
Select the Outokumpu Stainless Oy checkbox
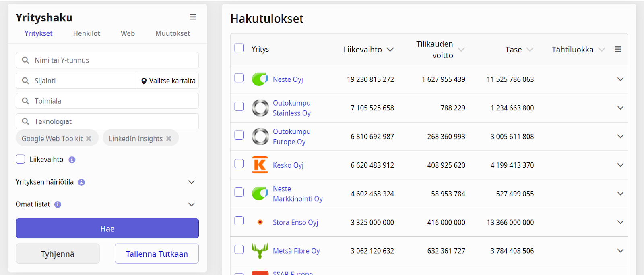239,106
